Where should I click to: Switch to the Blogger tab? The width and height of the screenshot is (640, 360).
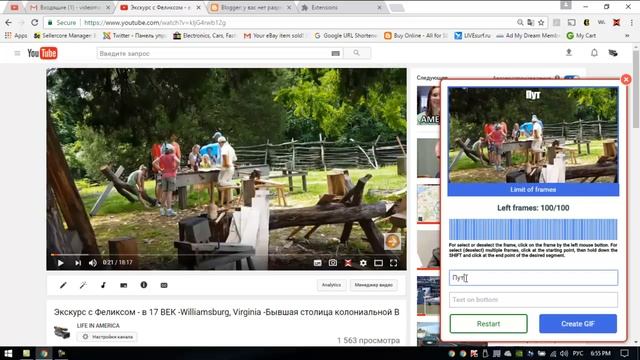(x=251, y=7)
